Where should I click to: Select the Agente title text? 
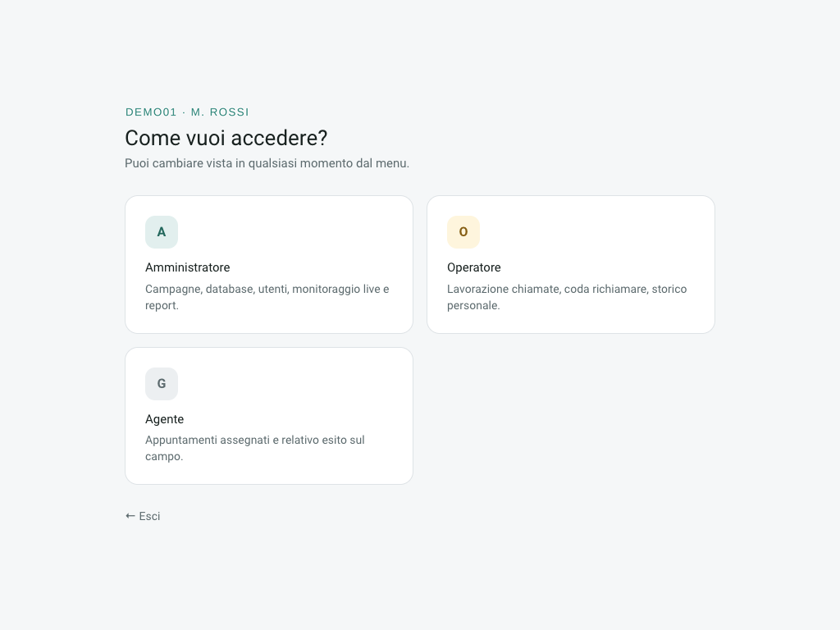pyautogui.click(x=164, y=419)
